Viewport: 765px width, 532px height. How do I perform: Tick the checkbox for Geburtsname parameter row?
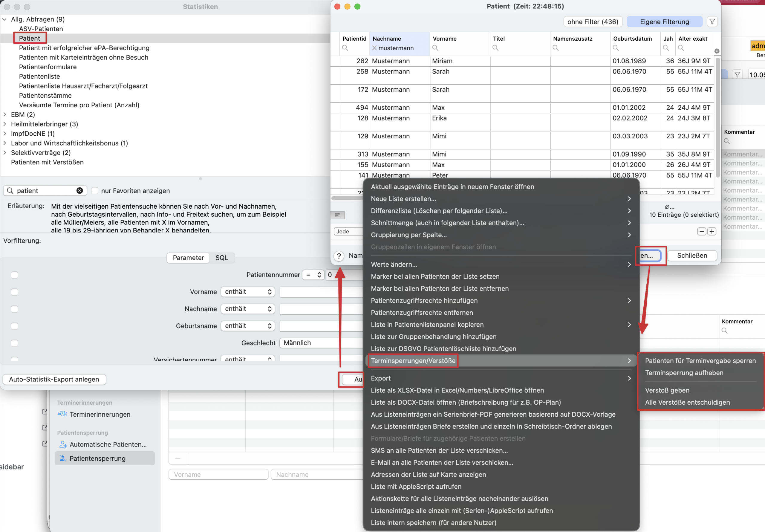[x=14, y=326]
